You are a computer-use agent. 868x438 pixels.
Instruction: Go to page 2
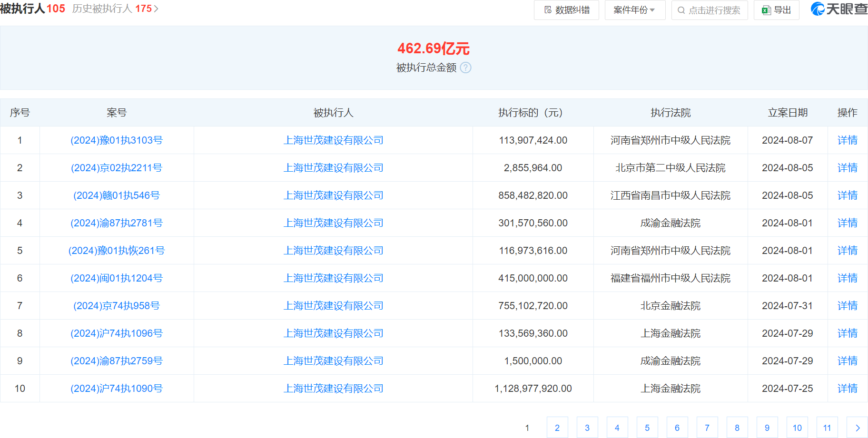(x=557, y=428)
